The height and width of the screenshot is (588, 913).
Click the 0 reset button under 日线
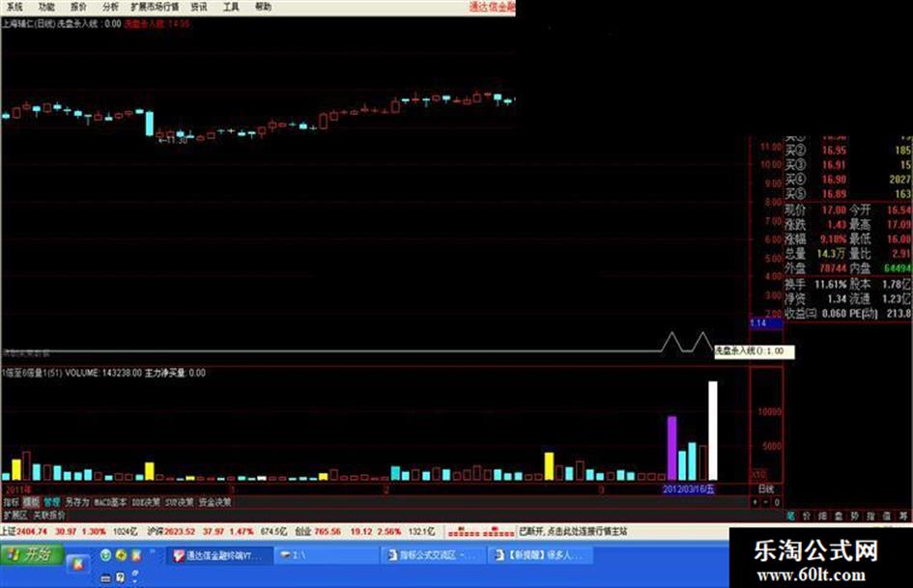click(x=777, y=502)
